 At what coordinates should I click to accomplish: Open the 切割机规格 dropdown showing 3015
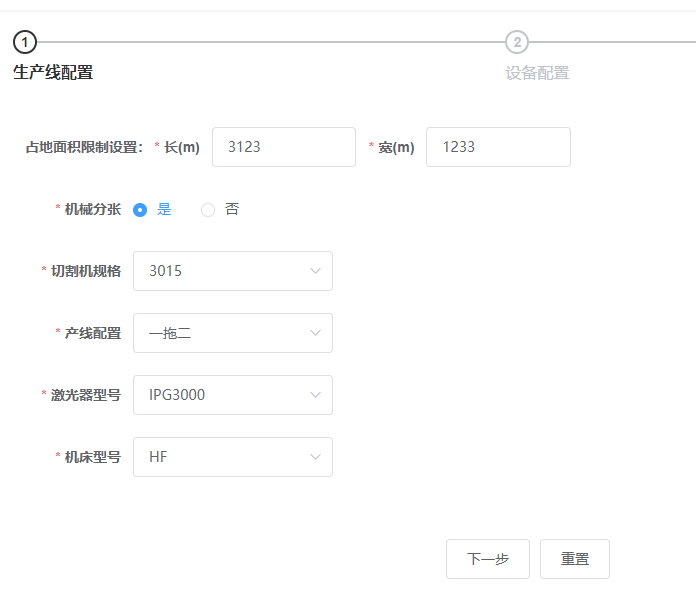[x=233, y=271]
